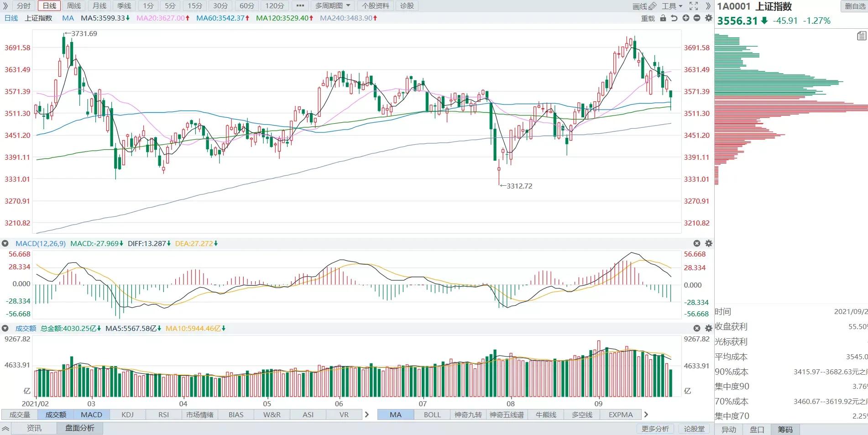Image resolution: width=868 pixels, height=435 pixels.
Task: Open the 论股堂 discussion button
Action: point(694,429)
